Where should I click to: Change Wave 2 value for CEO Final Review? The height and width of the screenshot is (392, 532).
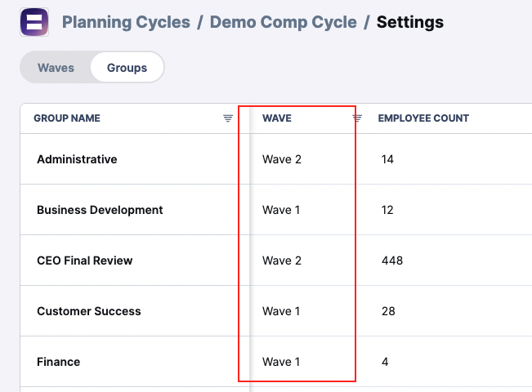[282, 261]
